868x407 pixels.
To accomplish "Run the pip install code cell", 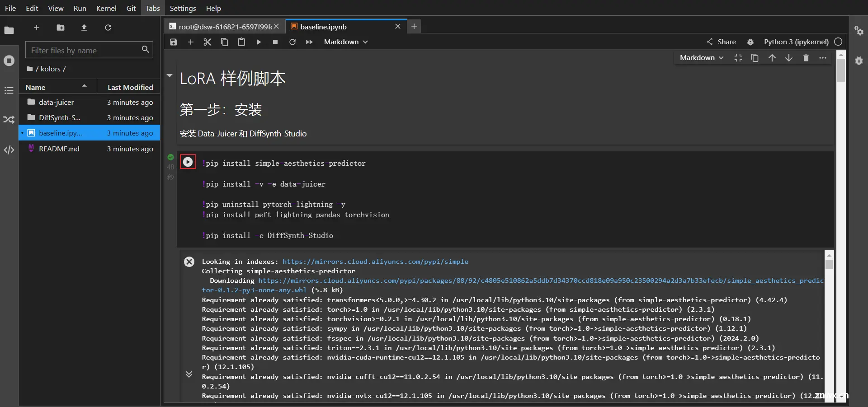I will (x=188, y=162).
